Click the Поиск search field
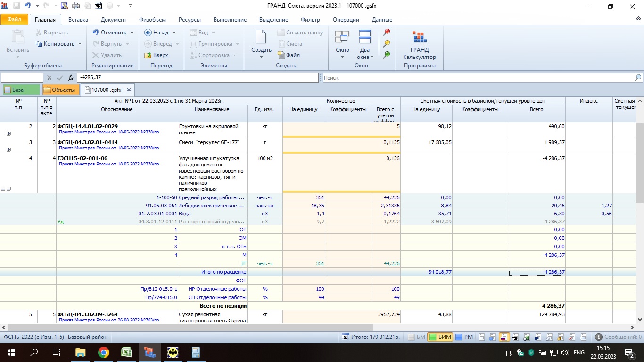Viewport: 644px width, 362px height. 479,78
